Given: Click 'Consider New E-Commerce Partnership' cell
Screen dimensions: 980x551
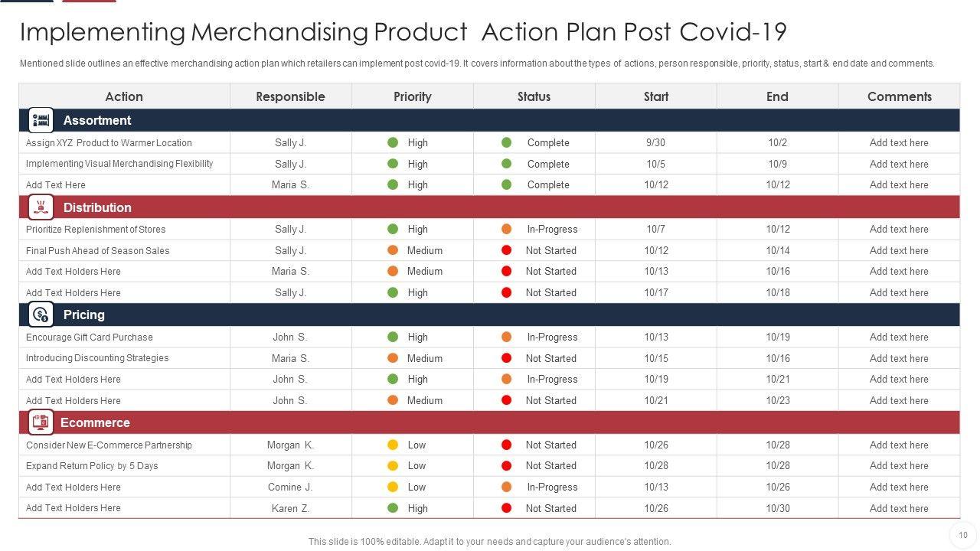Looking at the screenshot, I should pos(109,445).
